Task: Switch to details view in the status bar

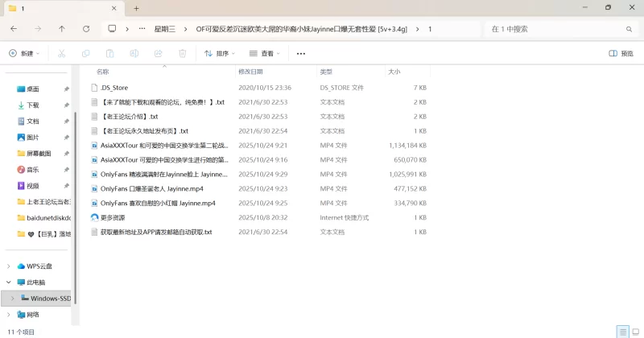Action: (x=622, y=332)
